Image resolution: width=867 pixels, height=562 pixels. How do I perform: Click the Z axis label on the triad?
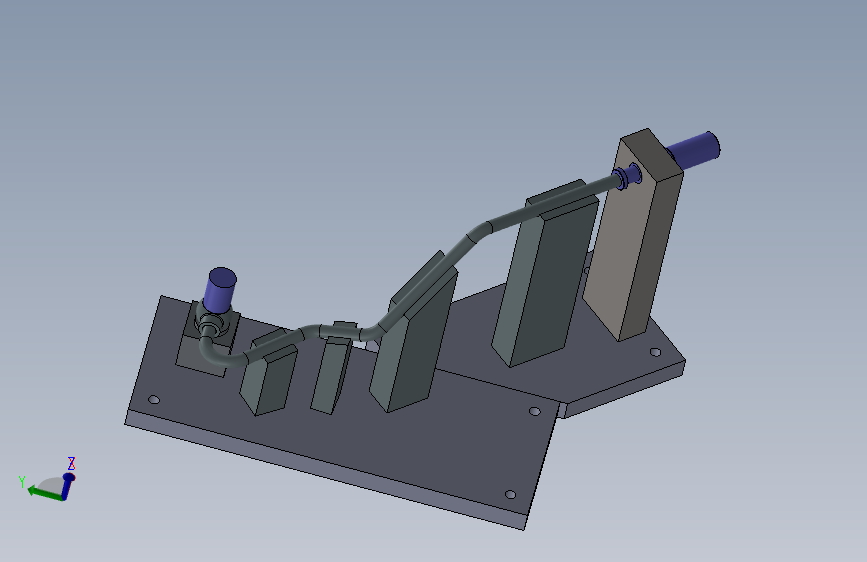click(x=71, y=463)
